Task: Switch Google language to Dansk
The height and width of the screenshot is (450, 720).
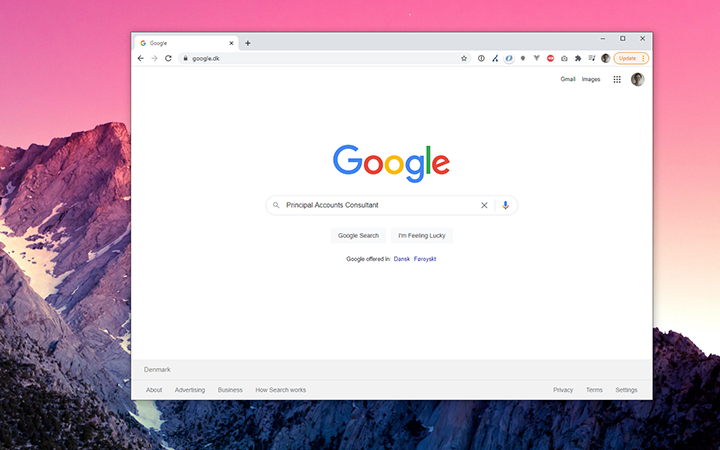Action: (402, 259)
